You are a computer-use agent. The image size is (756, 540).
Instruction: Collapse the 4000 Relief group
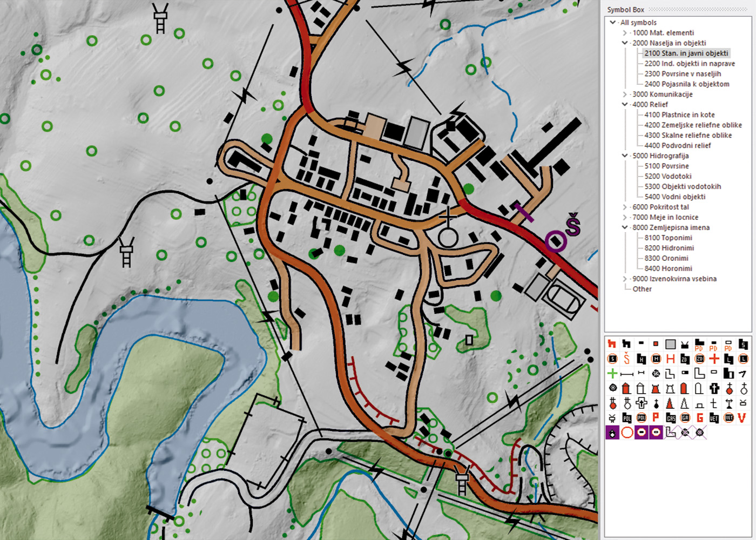[625, 105]
